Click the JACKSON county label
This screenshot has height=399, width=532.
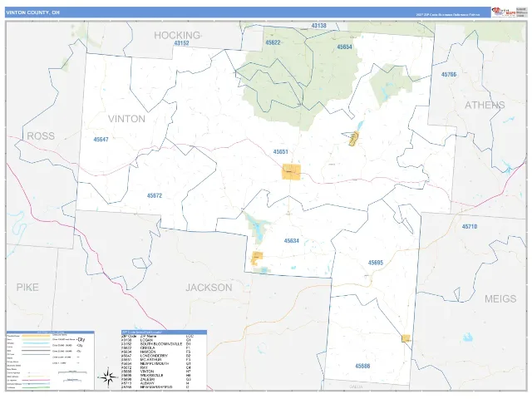[x=209, y=288]
